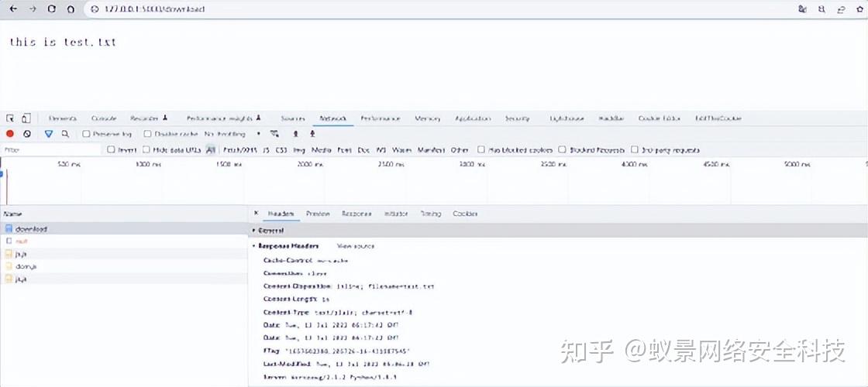The height and width of the screenshot is (387, 868).
Task: Open the Cookies tab in request details
Action: point(465,214)
